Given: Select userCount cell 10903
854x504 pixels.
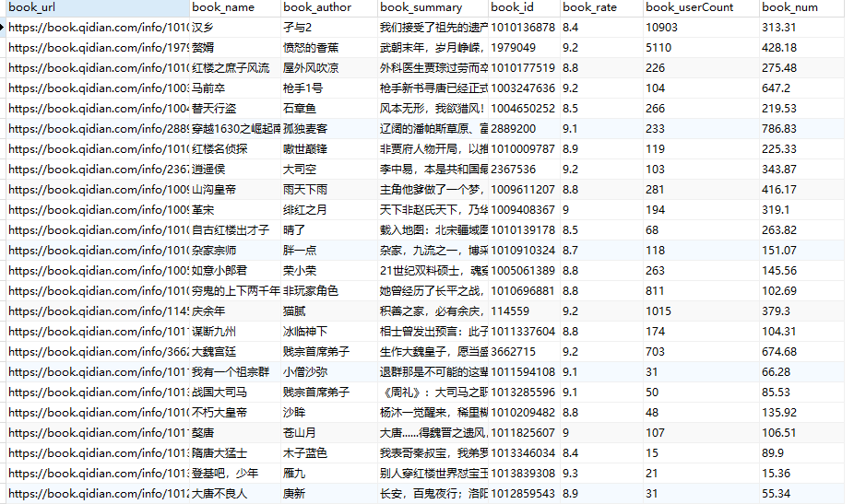Looking at the screenshot, I should point(702,28).
